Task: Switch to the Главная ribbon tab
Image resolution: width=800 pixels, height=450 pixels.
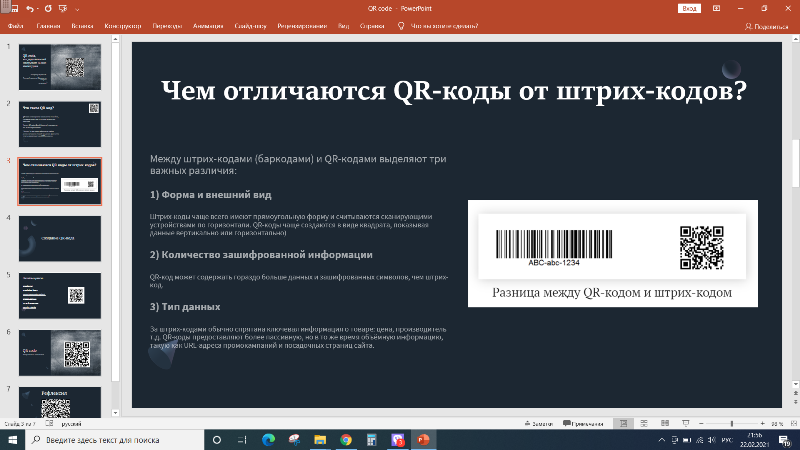Action: click(x=48, y=26)
